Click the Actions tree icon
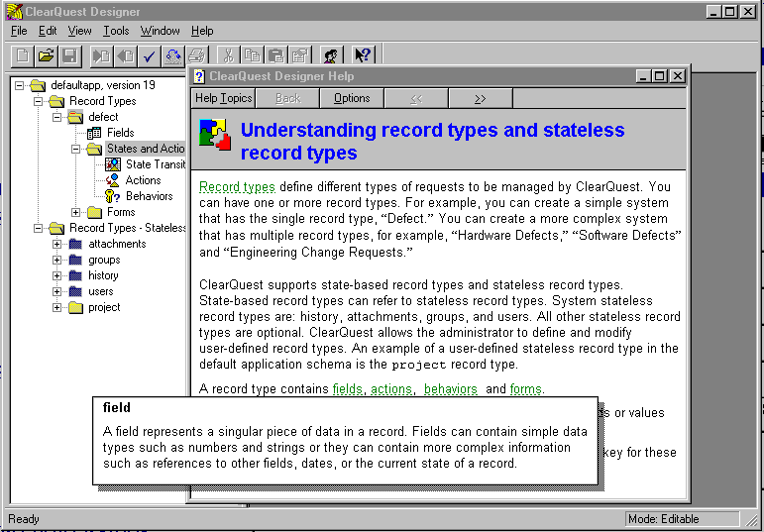The image size is (764, 532). 113,180
